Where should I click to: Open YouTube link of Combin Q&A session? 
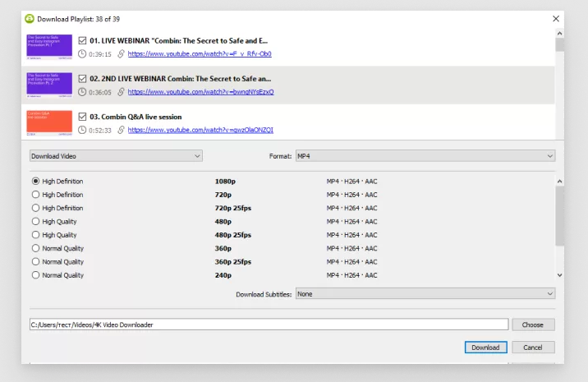pos(200,130)
